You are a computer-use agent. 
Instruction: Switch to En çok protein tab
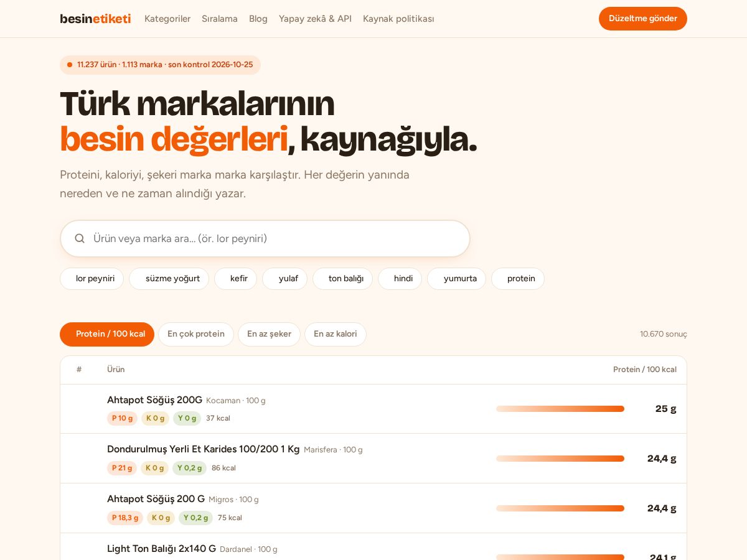point(196,334)
